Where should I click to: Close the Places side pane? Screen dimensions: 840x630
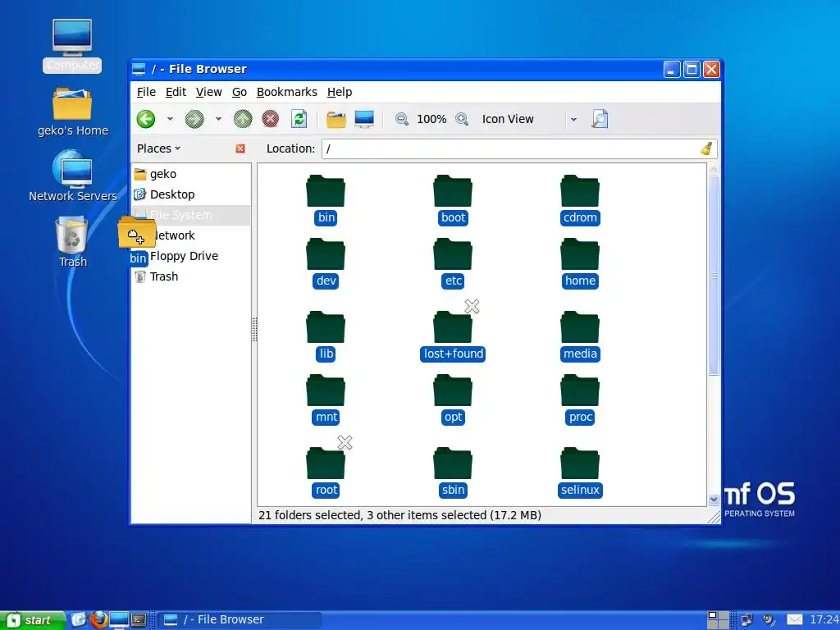pos(240,148)
